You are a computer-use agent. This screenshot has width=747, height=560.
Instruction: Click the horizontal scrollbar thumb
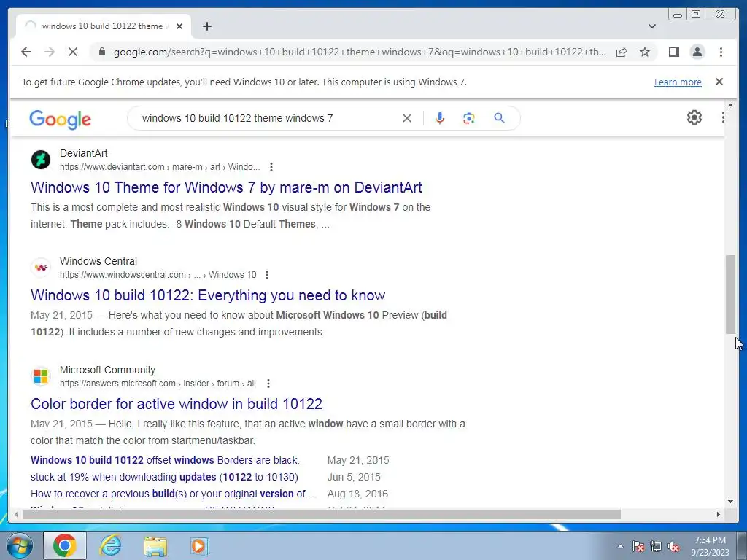pos(322,514)
